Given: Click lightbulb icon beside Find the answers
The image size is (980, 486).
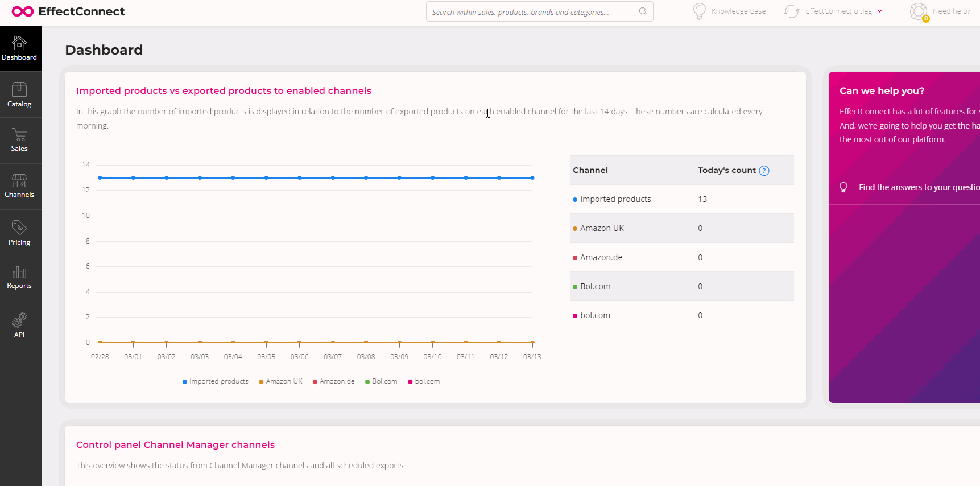Looking at the screenshot, I should 843,187.
